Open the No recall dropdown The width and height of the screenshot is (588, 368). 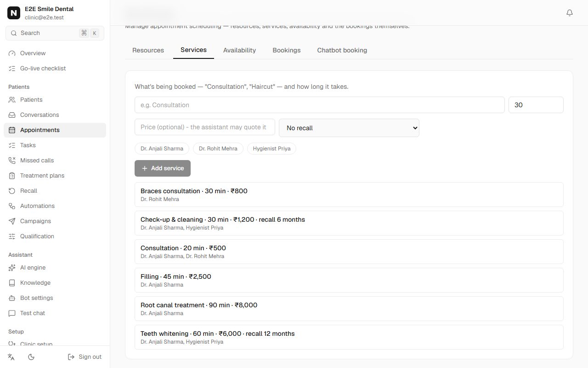pyautogui.click(x=349, y=128)
